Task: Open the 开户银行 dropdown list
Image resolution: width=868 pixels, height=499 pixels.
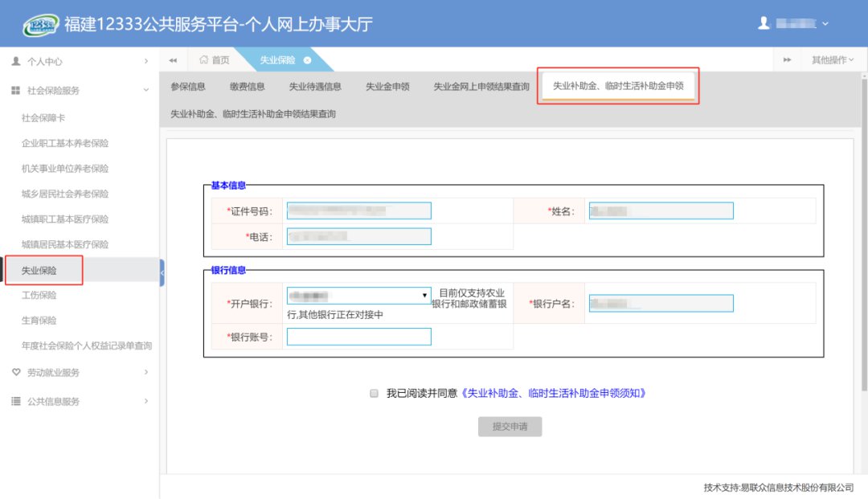Action: coord(358,296)
